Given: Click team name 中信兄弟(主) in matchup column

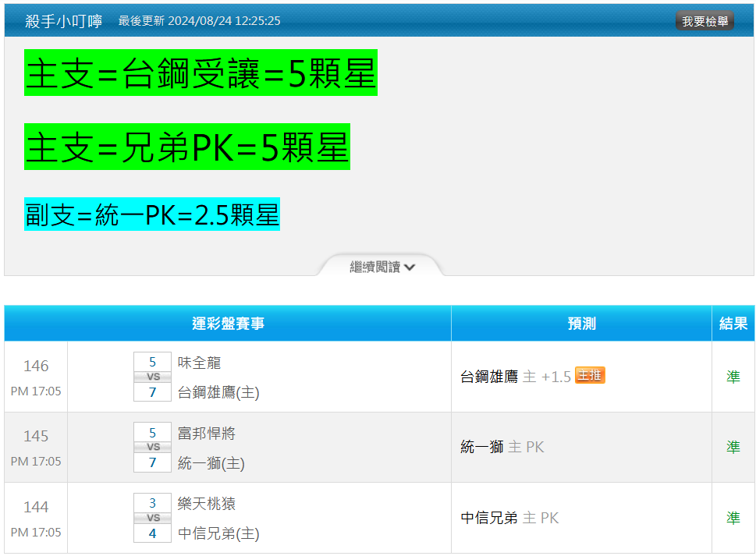Looking at the screenshot, I should coord(218,533).
